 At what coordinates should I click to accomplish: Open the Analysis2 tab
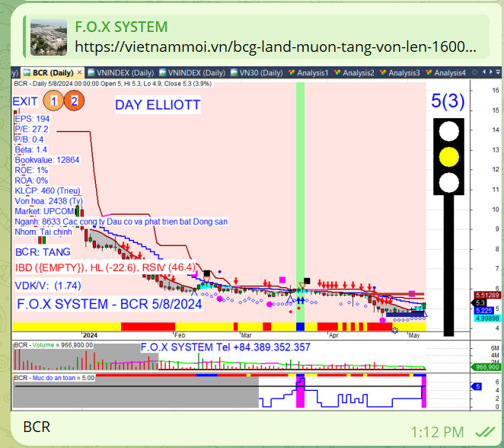(x=354, y=73)
